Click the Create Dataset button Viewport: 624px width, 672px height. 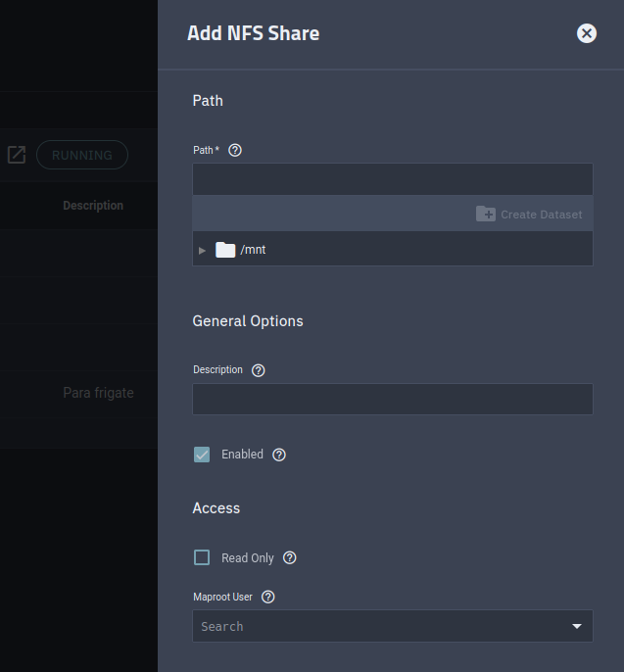point(529,214)
